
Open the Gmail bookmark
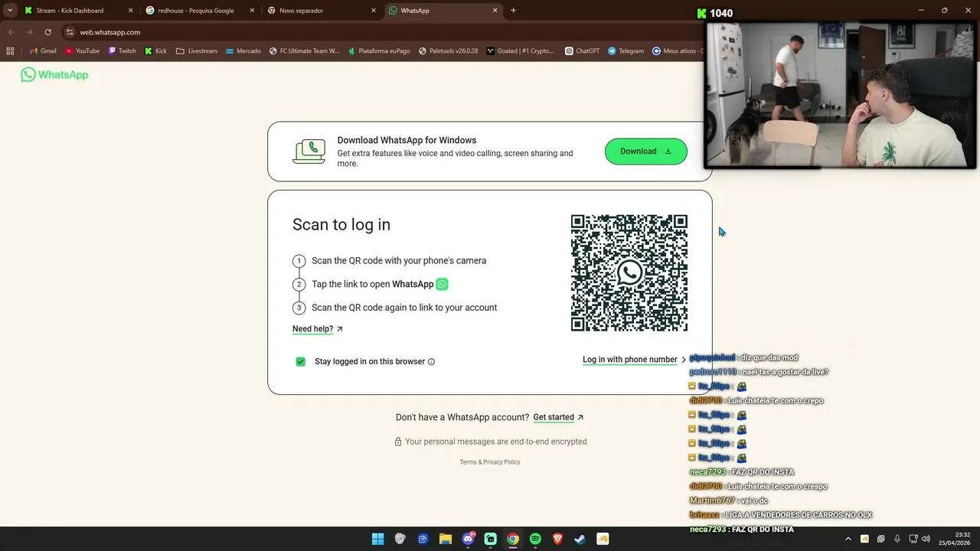43,51
